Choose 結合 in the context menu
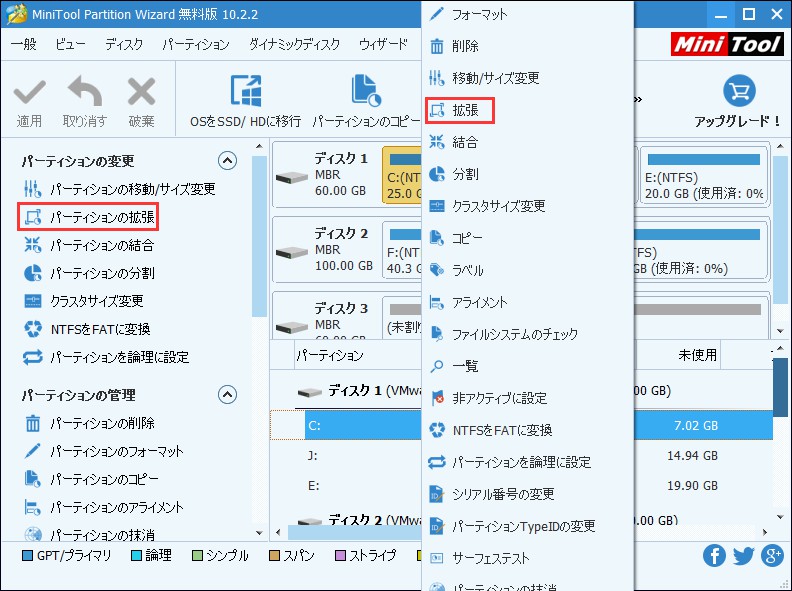 tap(528, 142)
